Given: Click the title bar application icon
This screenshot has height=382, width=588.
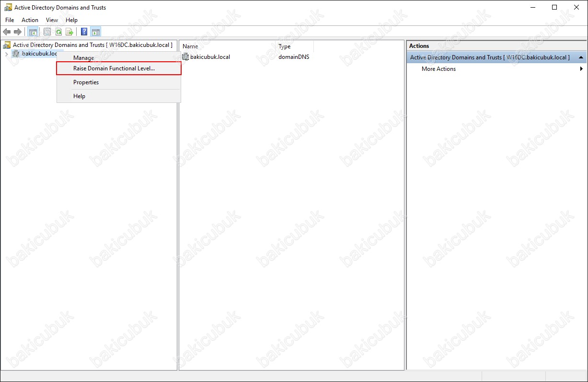Looking at the screenshot, I should pos(8,7).
